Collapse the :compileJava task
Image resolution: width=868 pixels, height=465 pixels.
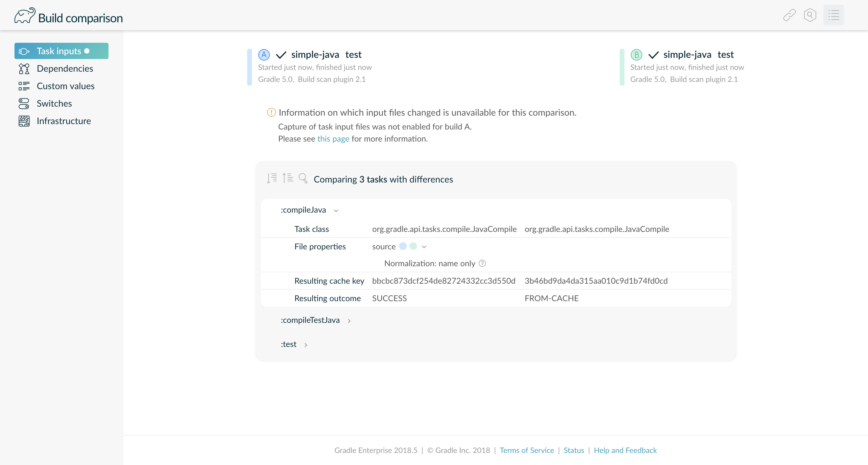336,211
